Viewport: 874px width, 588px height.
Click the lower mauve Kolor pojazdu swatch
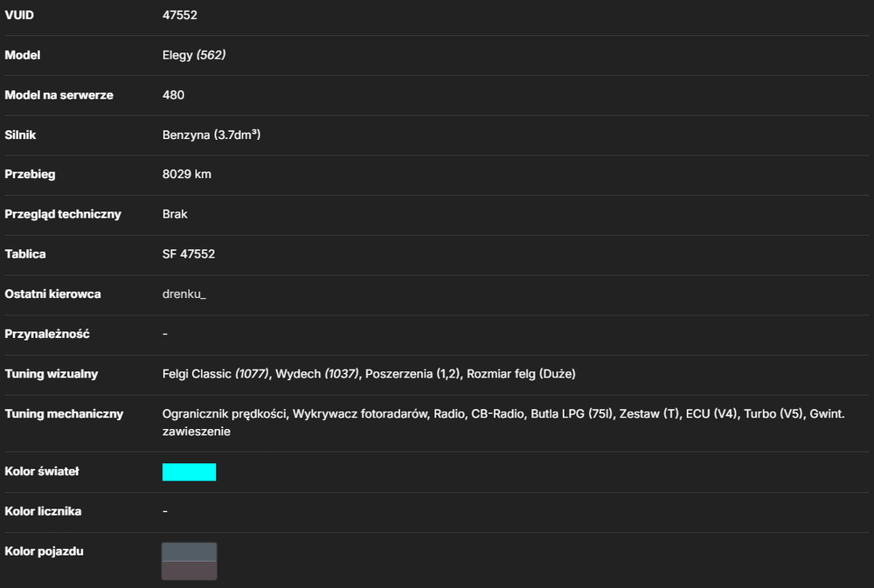coord(189,571)
